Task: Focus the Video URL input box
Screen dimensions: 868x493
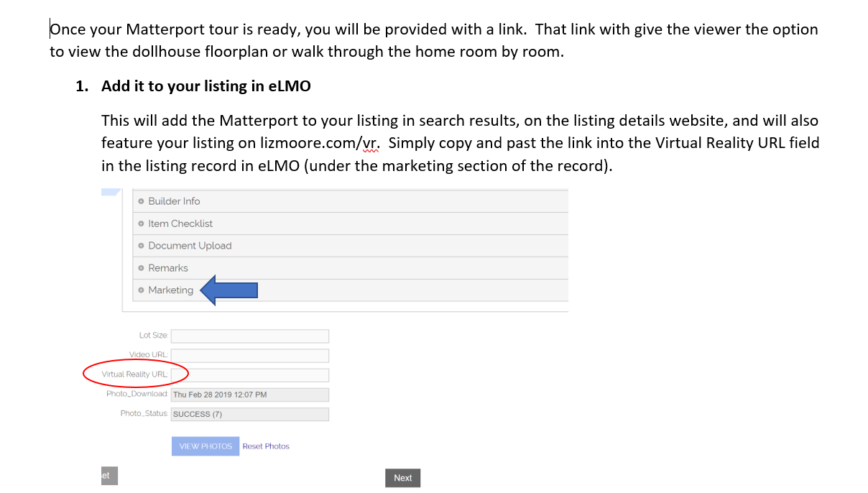Action: tap(249, 356)
